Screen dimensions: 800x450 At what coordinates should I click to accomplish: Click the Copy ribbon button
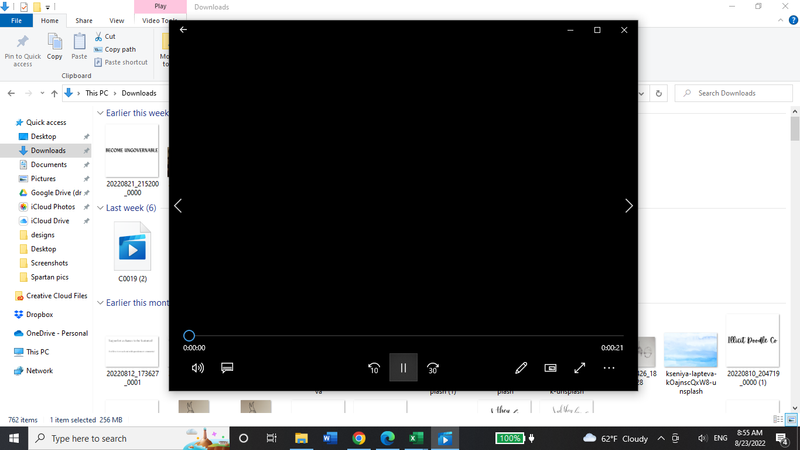55,47
